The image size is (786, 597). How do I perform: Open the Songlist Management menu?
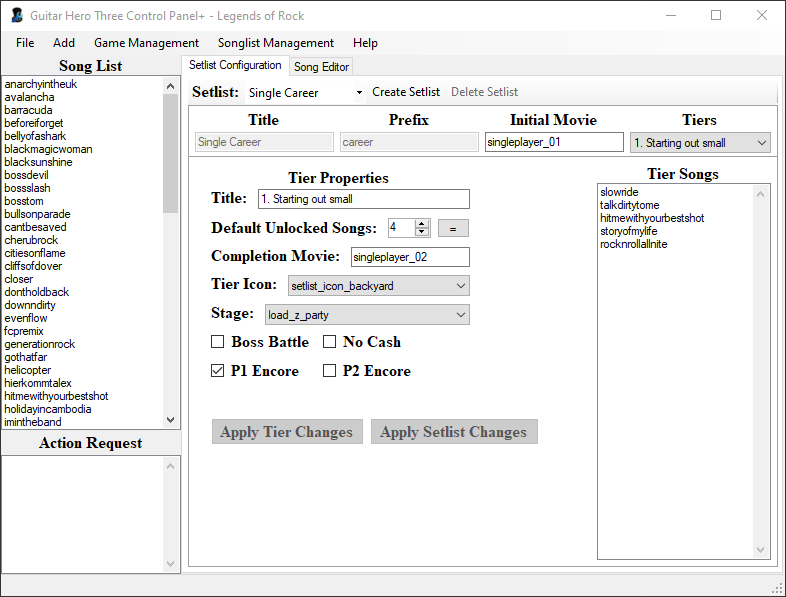276,43
